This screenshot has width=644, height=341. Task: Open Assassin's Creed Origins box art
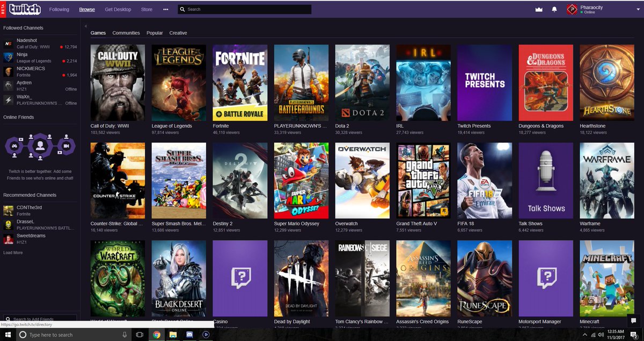[423, 278]
